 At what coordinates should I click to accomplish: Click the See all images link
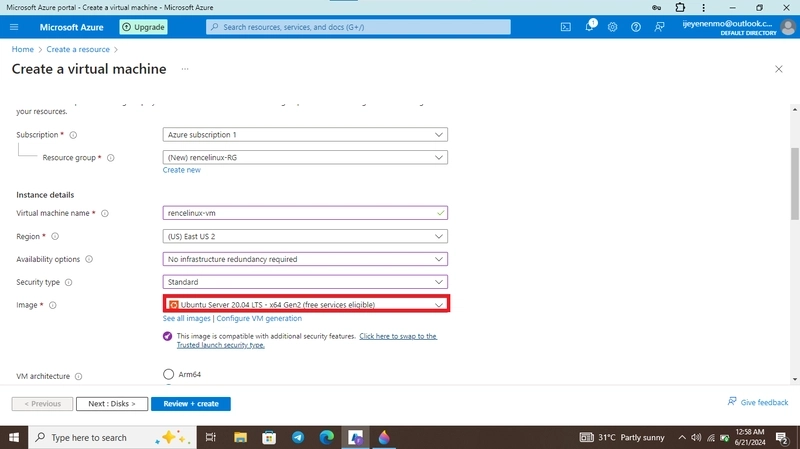(186, 318)
